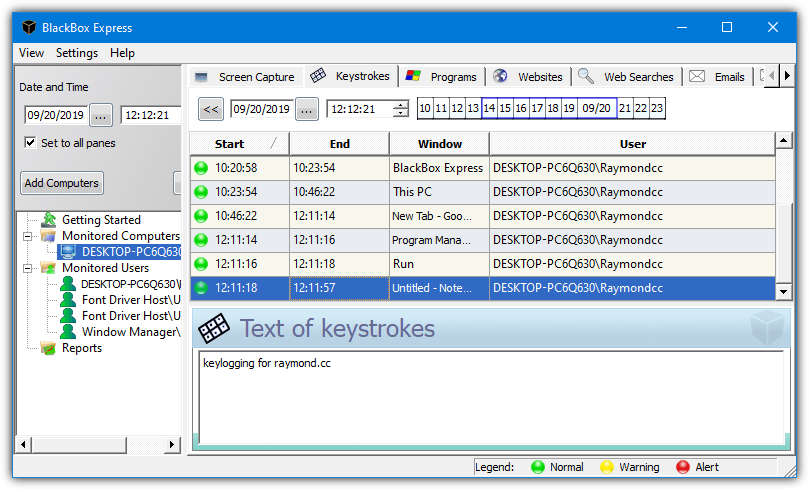
Task: Switch to the Emails tab
Action: pyautogui.click(x=719, y=77)
